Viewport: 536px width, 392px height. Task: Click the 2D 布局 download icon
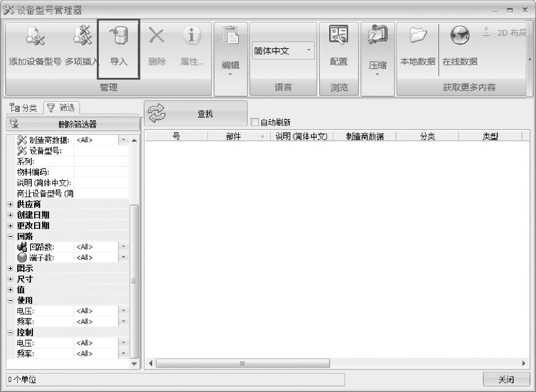point(486,32)
